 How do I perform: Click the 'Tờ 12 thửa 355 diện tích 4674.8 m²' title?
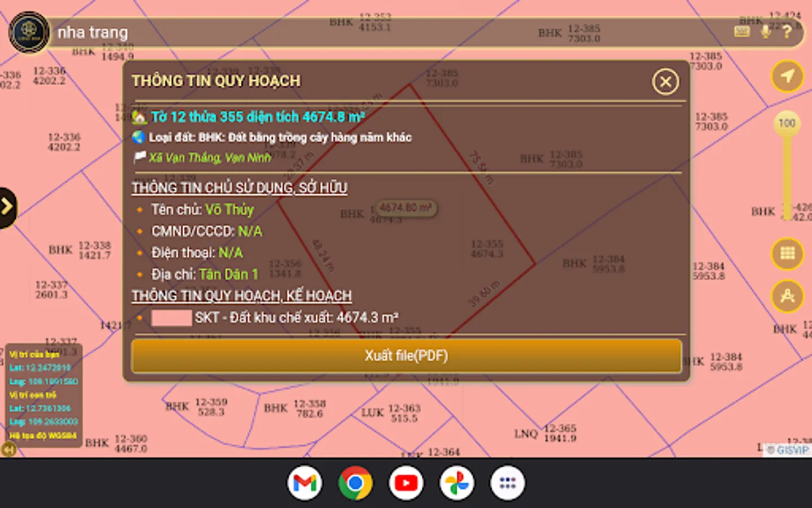[x=258, y=117]
